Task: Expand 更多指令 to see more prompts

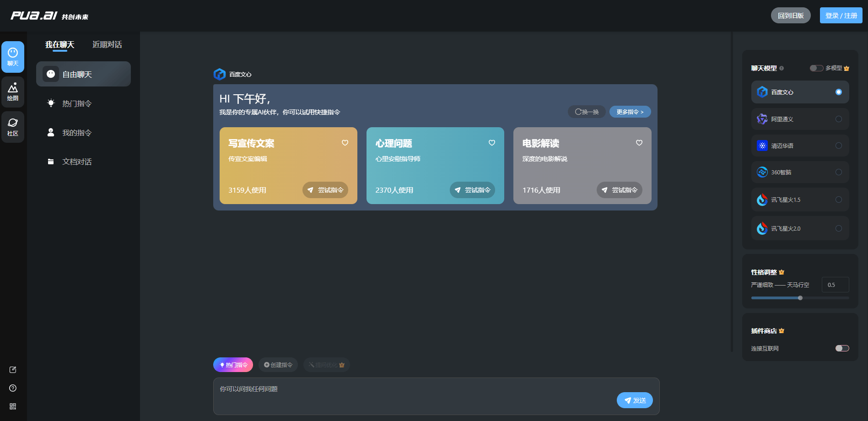Action: coord(630,112)
